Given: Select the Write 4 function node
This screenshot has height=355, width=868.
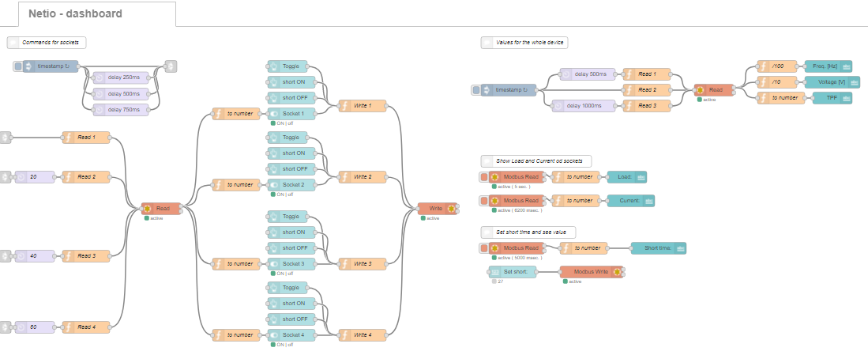Looking at the screenshot, I should [362, 335].
